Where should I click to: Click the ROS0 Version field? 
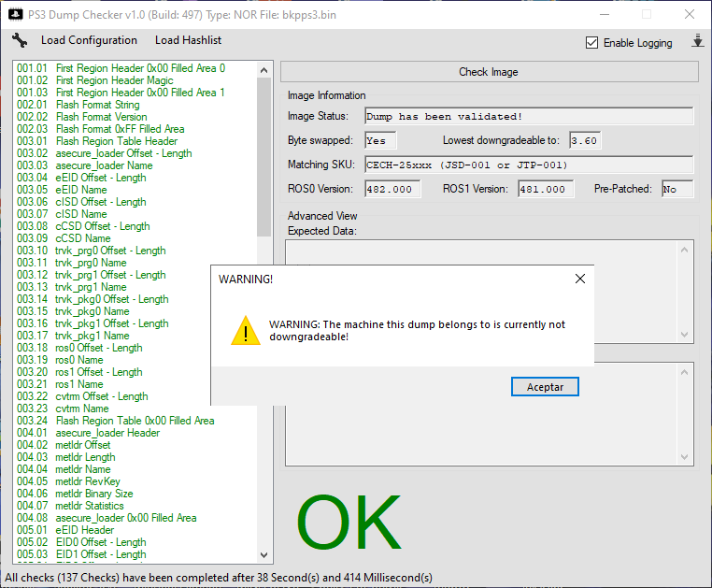pos(392,189)
